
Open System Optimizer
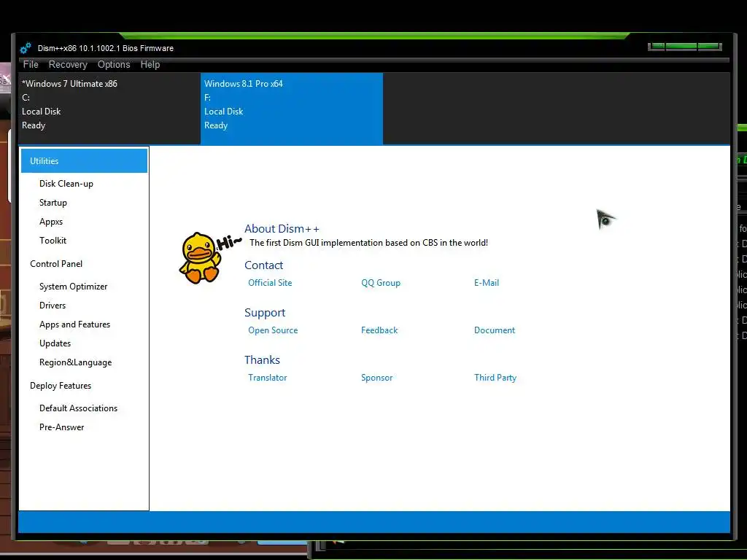coord(74,286)
